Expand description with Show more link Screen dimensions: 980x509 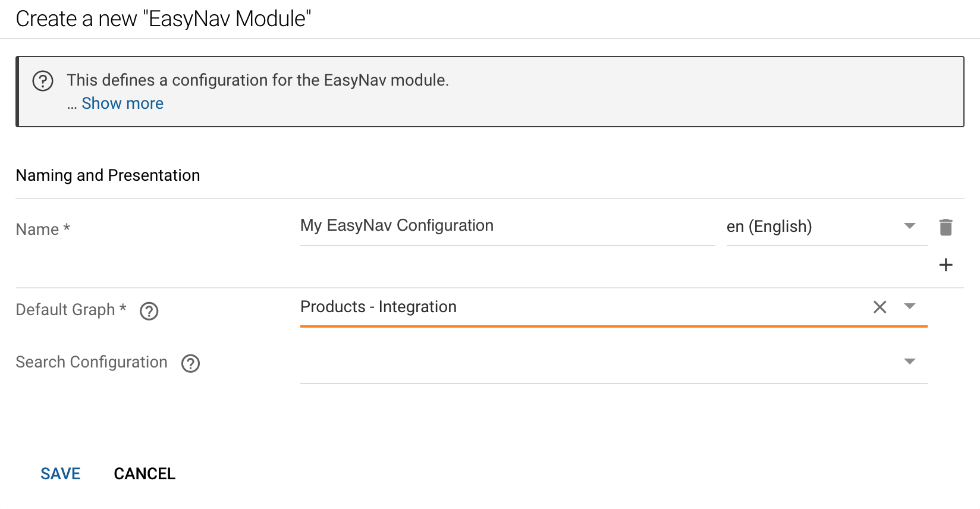(122, 103)
